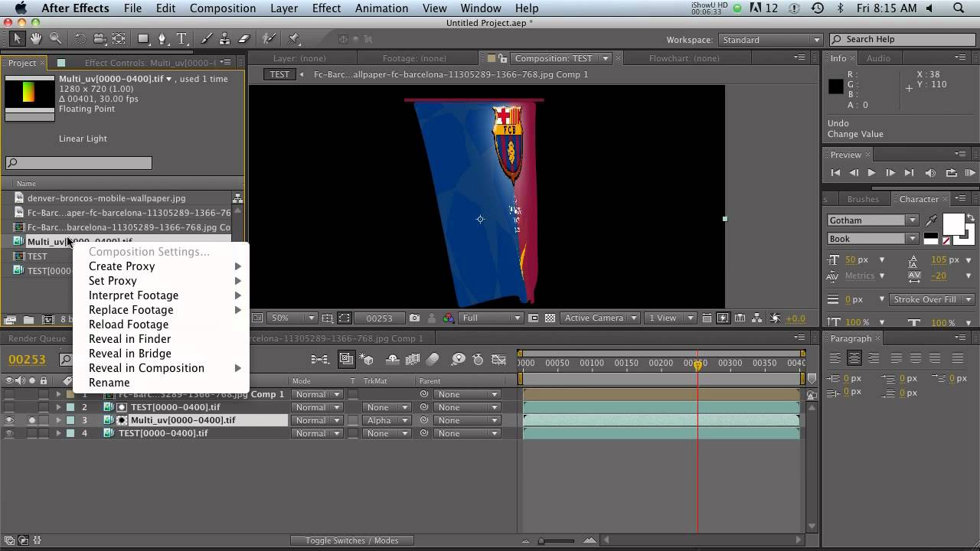Select the Rectangle shape tool
Screen dimensions: 980x551
pos(143,38)
